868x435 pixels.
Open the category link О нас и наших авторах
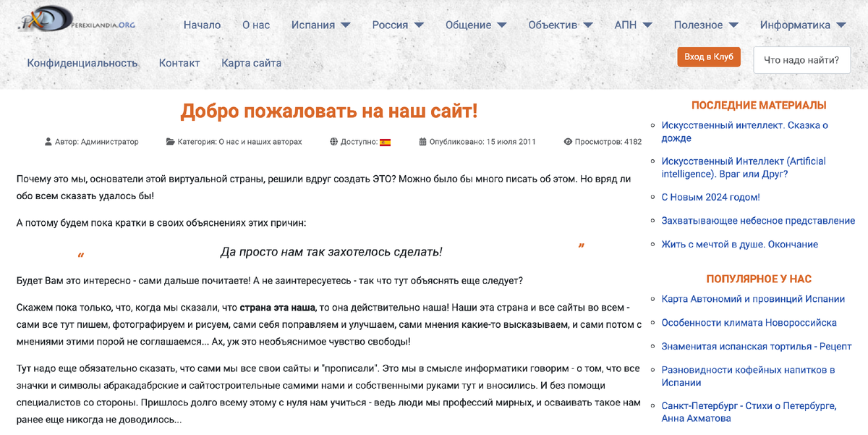[x=260, y=142]
